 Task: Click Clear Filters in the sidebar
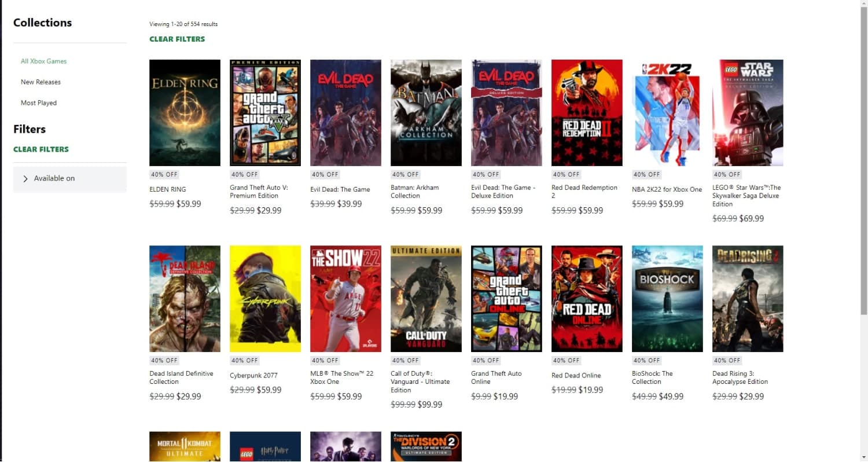41,149
